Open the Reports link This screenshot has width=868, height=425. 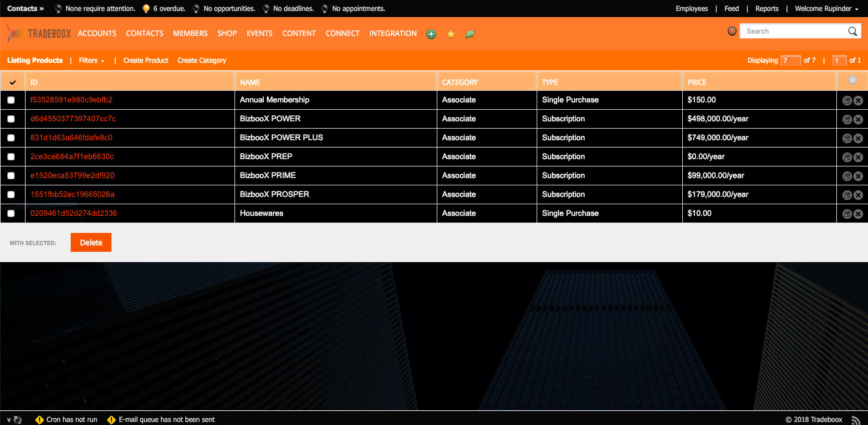click(x=767, y=9)
